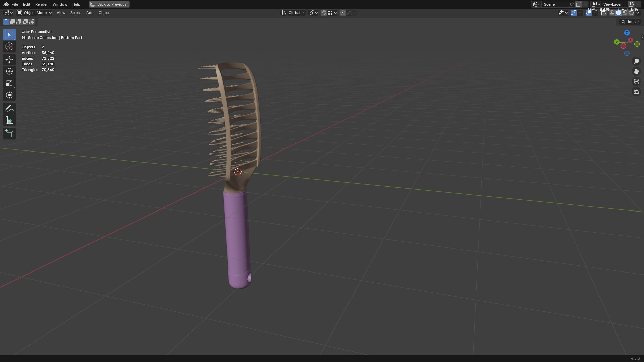Image resolution: width=644 pixels, height=362 pixels.
Task: Select the Transform tool
Action: pos(9,95)
